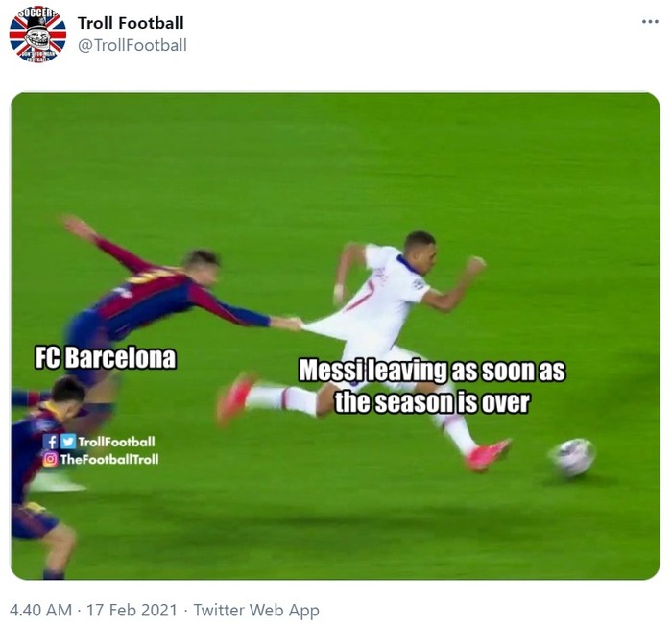Open the tweet's meme image
The width and height of the screenshot is (672, 626).
pyautogui.click(x=336, y=336)
